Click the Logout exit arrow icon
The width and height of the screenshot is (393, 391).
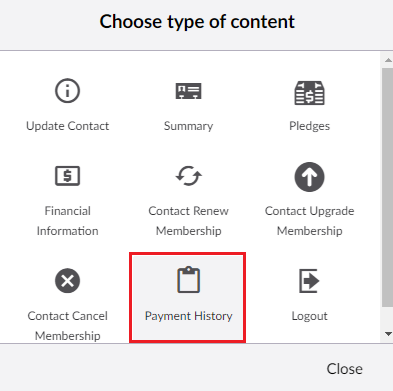pyautogui.click(x=309, y=281)
